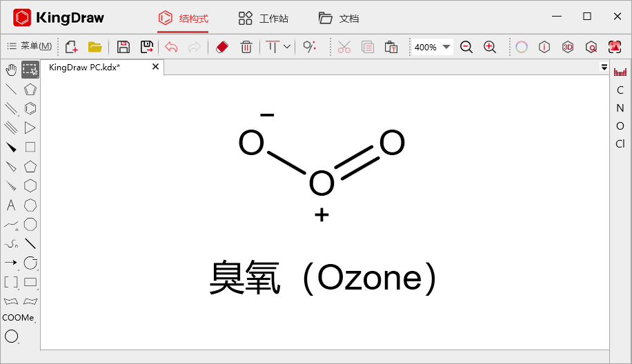Screen dimensions: 632x364
Task: Select the carbon chain tool
Action: pos(11,225)
